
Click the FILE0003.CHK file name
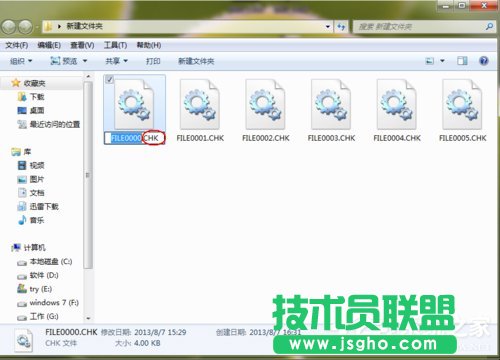[x=331, y=138]
